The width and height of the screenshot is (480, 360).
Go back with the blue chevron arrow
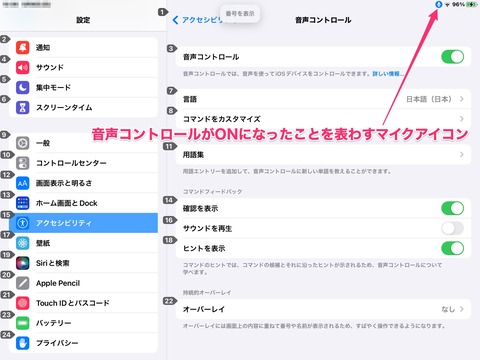(175, 20)
